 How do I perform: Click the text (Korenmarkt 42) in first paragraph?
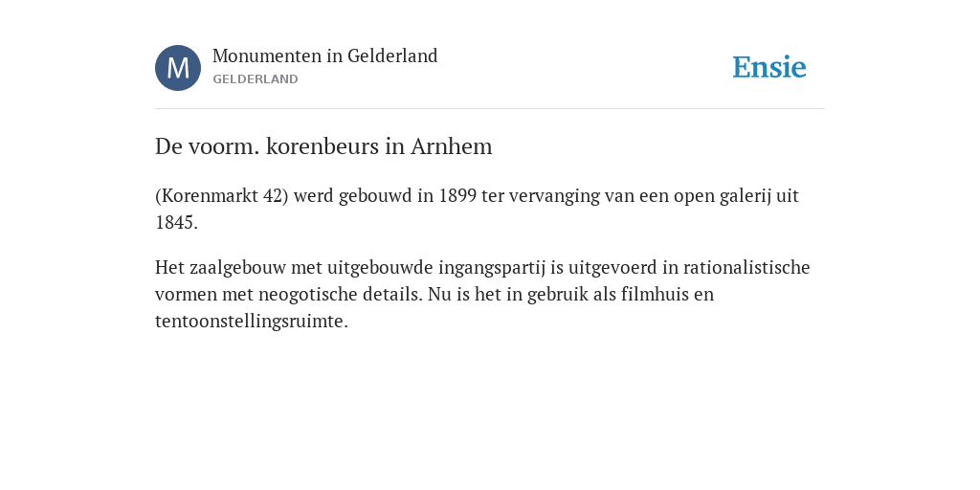click(222, 196)
